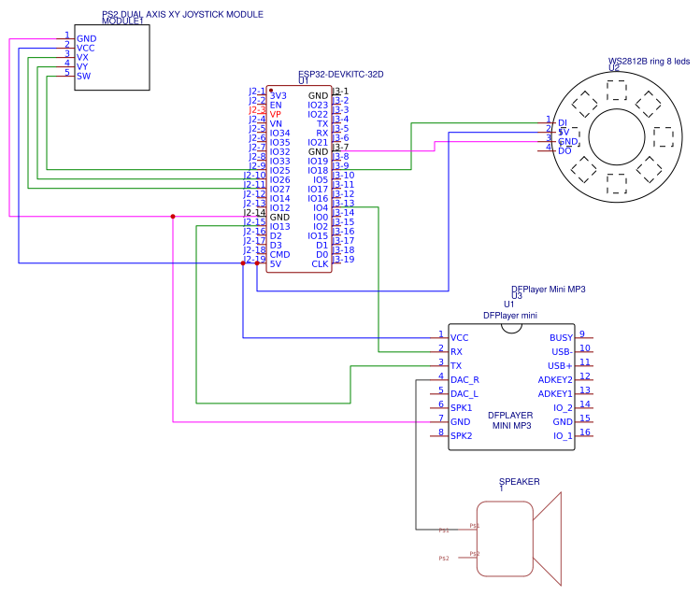The height and width of the screenshot is (595, 700).
Task: Select the 5V pin label on ESP32
Action: click(x=276, y=264)
